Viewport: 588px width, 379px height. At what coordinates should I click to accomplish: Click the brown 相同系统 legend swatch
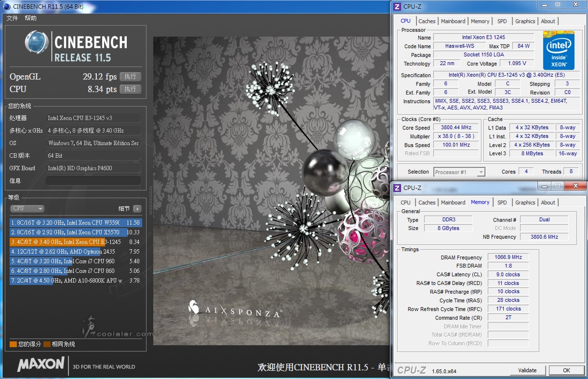pos(47,344)
